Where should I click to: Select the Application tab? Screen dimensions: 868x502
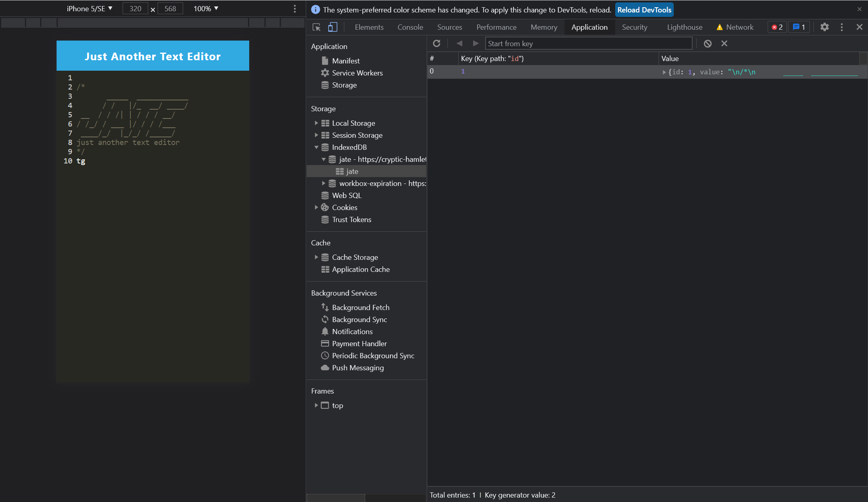click(x=590, y=26)
